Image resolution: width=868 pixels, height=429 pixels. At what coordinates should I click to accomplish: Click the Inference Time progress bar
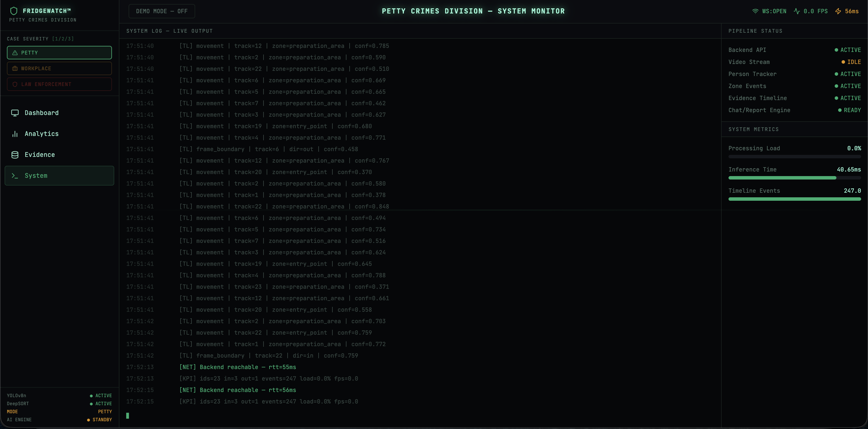[x=794, y=178]
